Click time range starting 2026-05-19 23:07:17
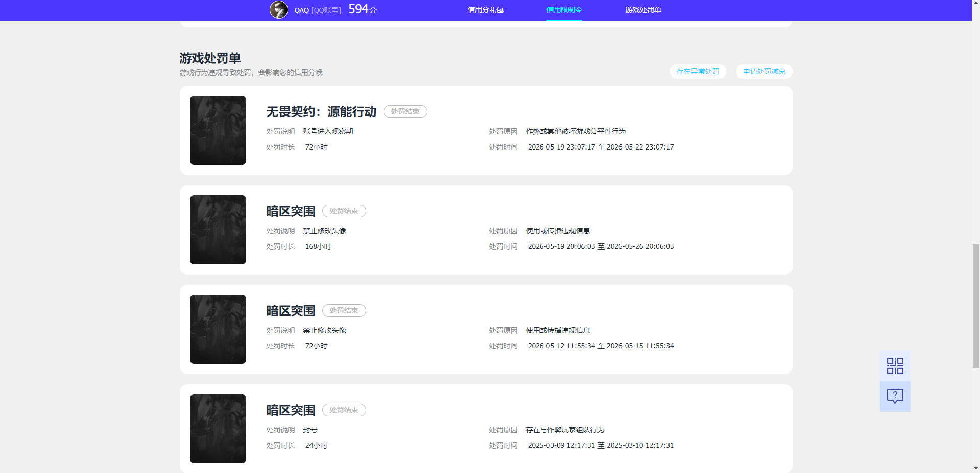 (601, 147)
